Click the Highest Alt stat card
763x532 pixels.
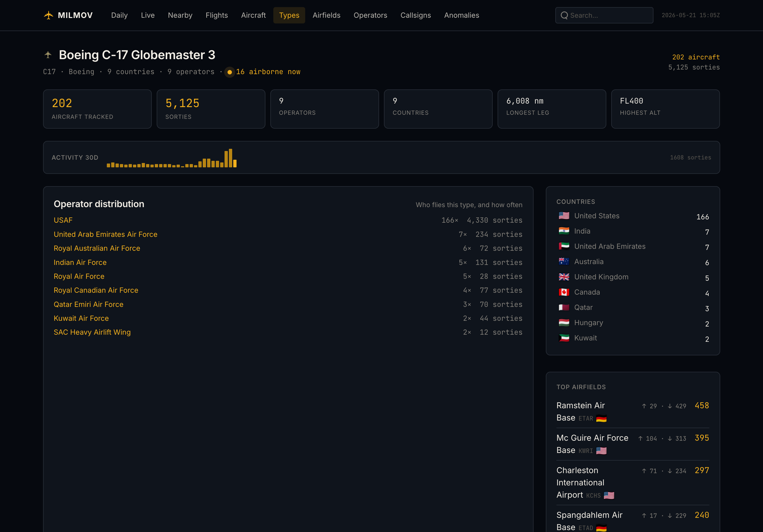[666, 109]
